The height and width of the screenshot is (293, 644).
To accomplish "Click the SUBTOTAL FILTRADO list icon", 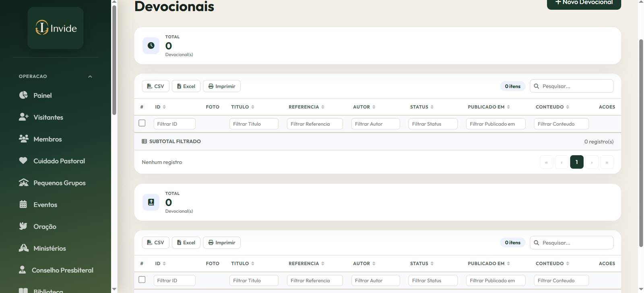I will tap(144, 141).
